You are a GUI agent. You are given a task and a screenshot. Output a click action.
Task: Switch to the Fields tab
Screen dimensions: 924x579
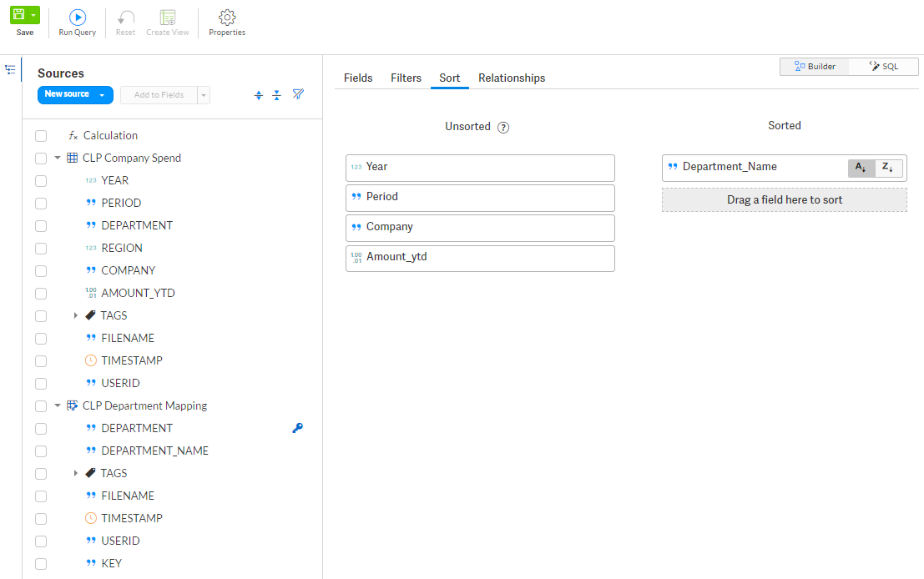(358, 78)
